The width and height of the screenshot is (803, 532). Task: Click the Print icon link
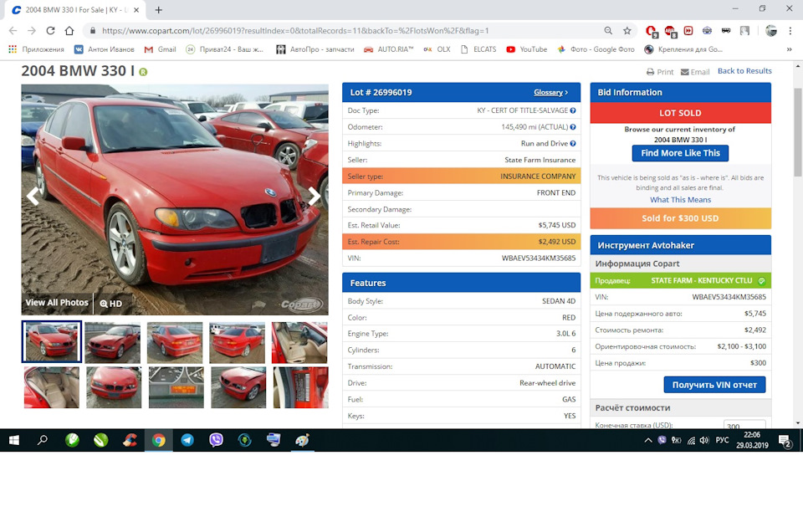click(x=660, y=72)
